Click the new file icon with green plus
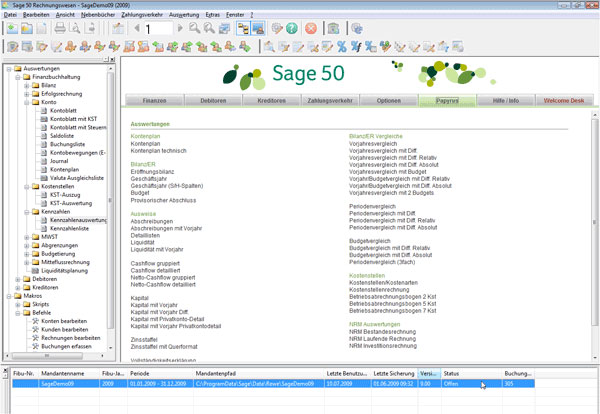Image resolution: width=600 pixels, height=414 pixels. [12, 28]
